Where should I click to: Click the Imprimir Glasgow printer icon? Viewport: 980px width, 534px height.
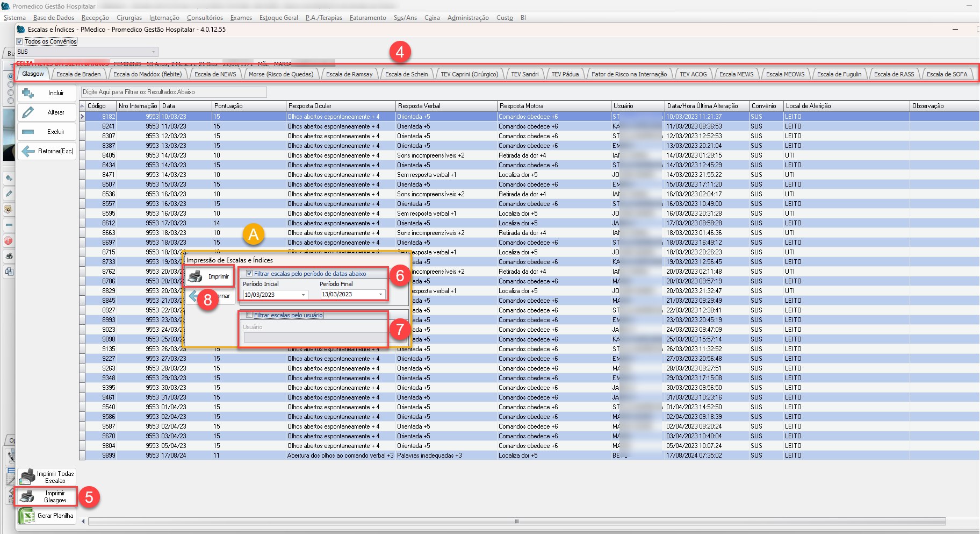pos(27,496)
